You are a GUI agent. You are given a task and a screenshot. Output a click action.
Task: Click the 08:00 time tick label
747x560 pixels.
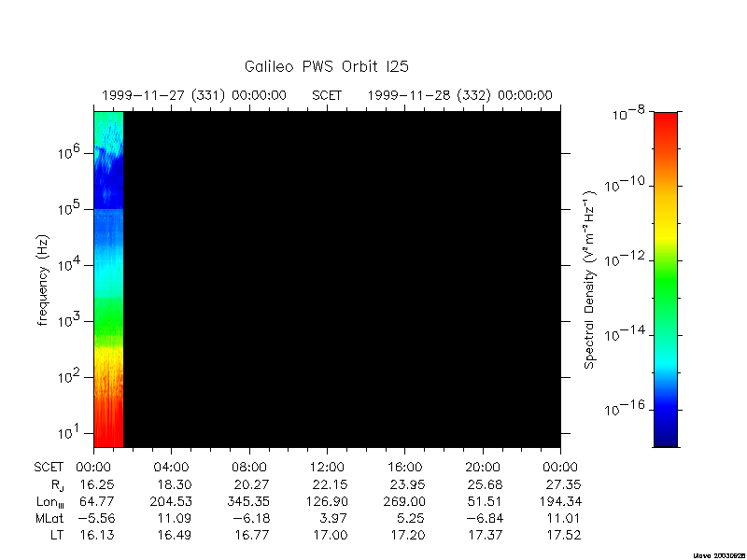coord(249,468)
